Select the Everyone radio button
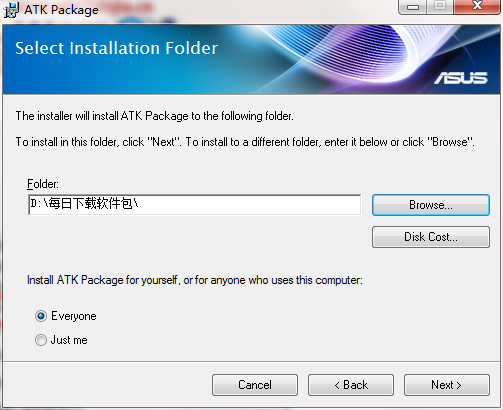The width and height of the screenshot is (503, 410). pos(41,316)
